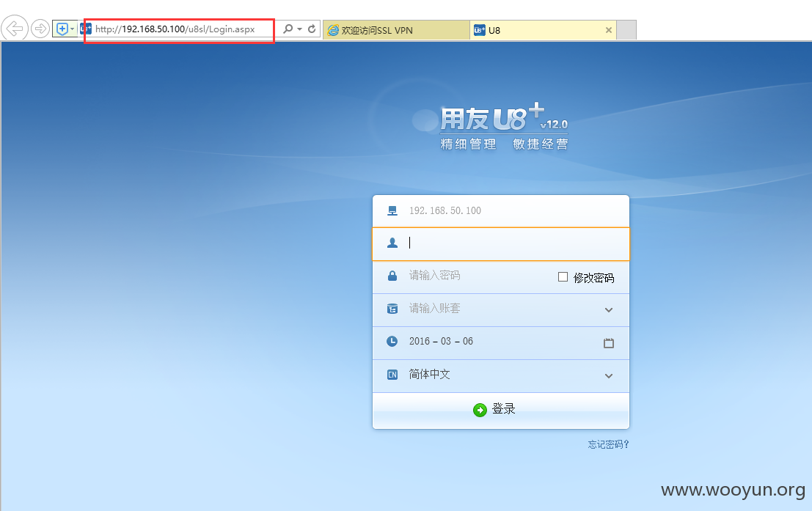Open the calendar date picker icon
812x511 pixels.
point(609,343)
